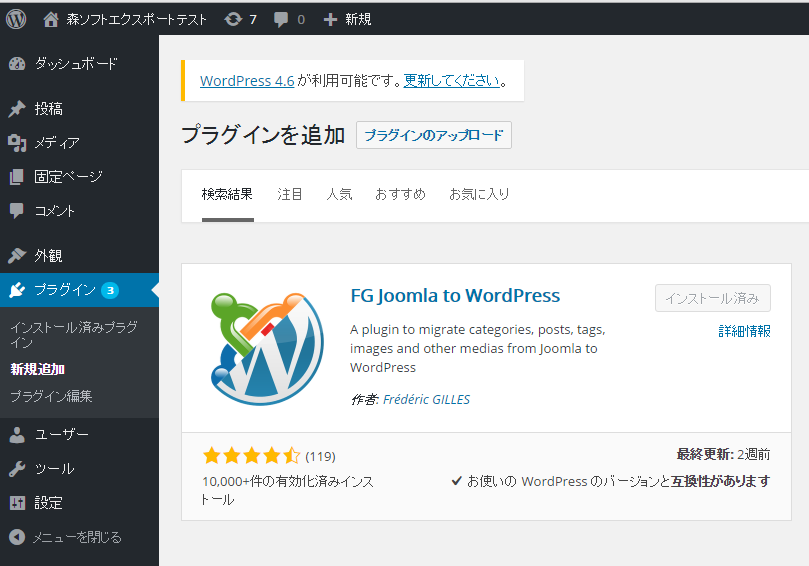
Task: Open FG Joomla to WordPress title link
Action: [455, 296]
